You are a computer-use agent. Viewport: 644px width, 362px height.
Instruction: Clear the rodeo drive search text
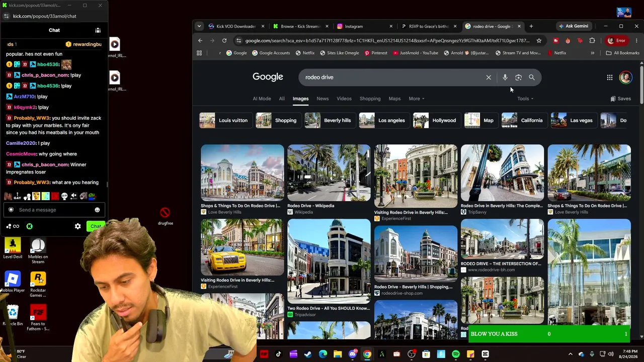pos(489,77)
